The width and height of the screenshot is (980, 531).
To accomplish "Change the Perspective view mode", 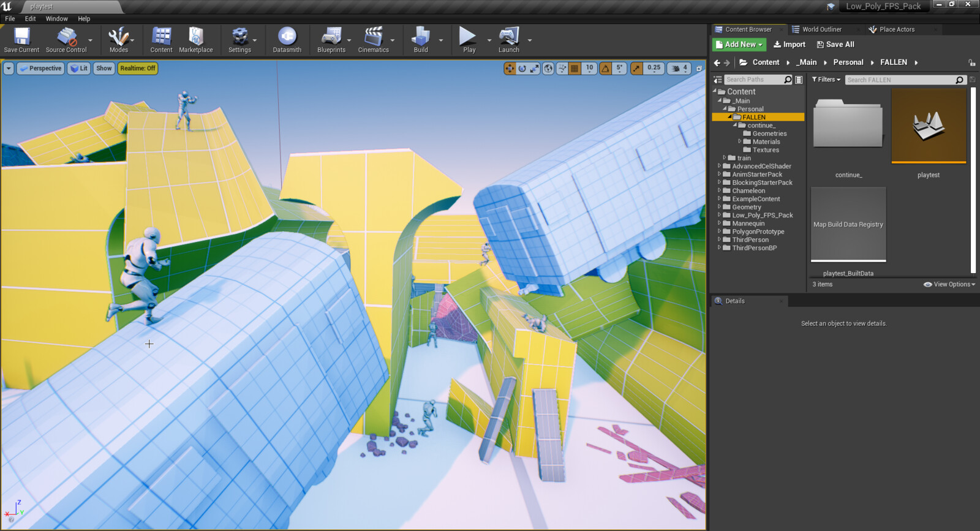I will point(40,69).
